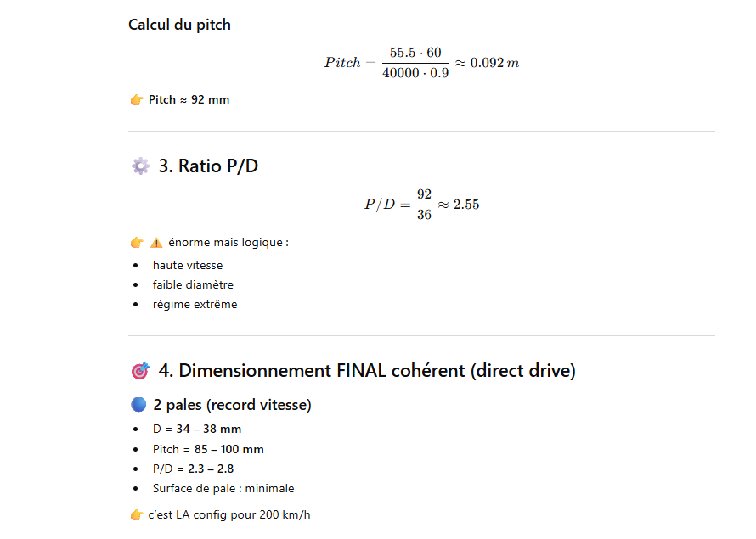The image size is (756, 539).
Task: Click the "régime extrême" bullet item
Action: click(195, 305)
